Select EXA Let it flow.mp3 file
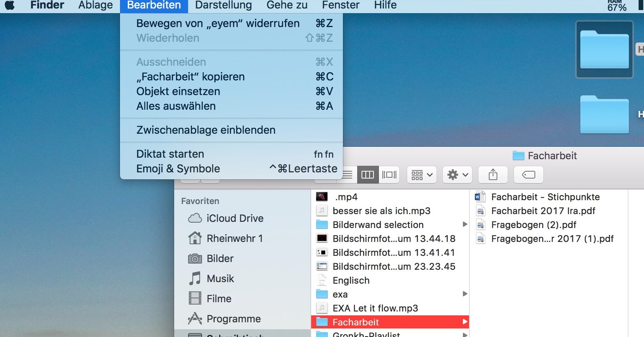Image resolution: width=644 pixels, height=337 pixels. [375, 308]
